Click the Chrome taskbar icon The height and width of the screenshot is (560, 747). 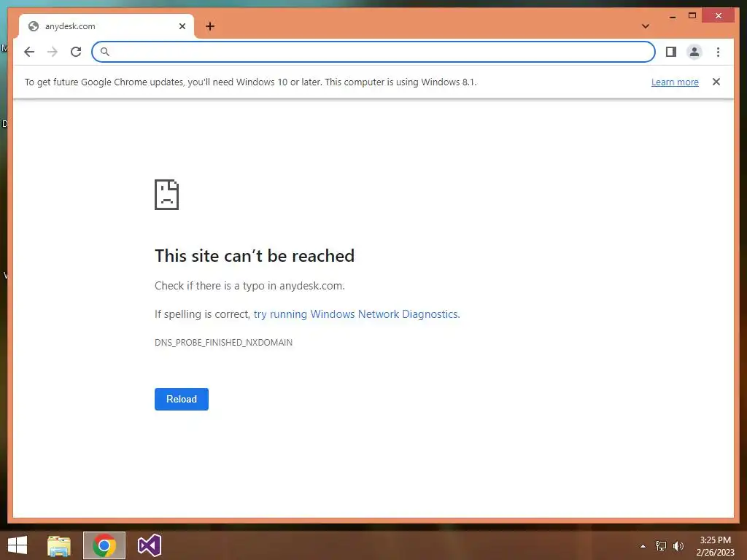click(x=104, y=545)
